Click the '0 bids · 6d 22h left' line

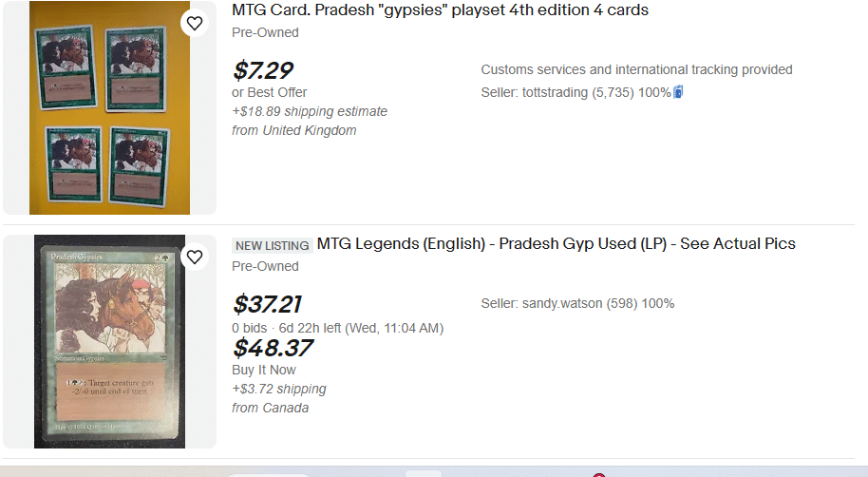coord(337,328)
